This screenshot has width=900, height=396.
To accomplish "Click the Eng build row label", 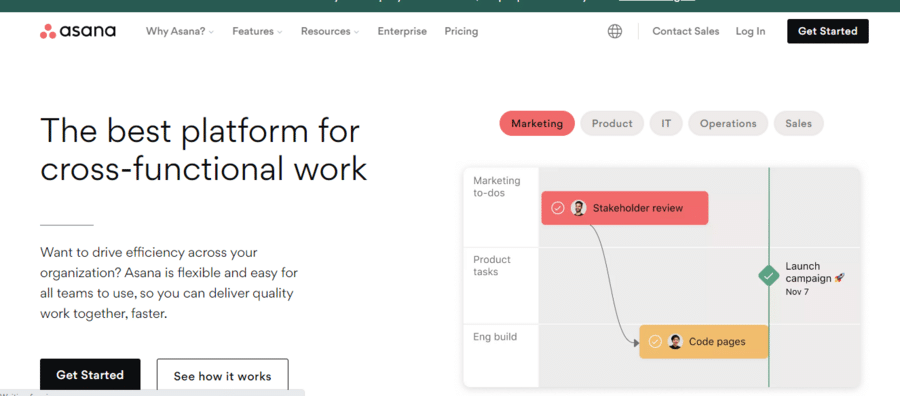I will [495, 337].
